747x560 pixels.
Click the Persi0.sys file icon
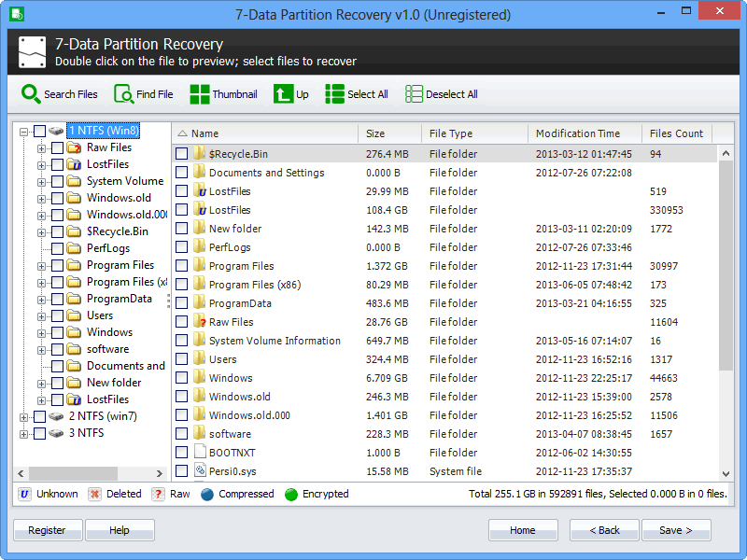pos(199,471)
